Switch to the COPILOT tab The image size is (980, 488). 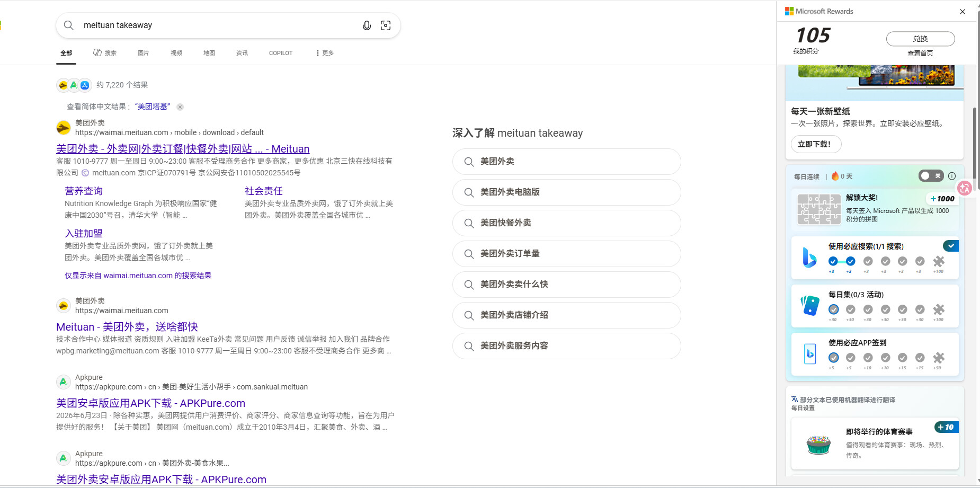click(281, 53)
